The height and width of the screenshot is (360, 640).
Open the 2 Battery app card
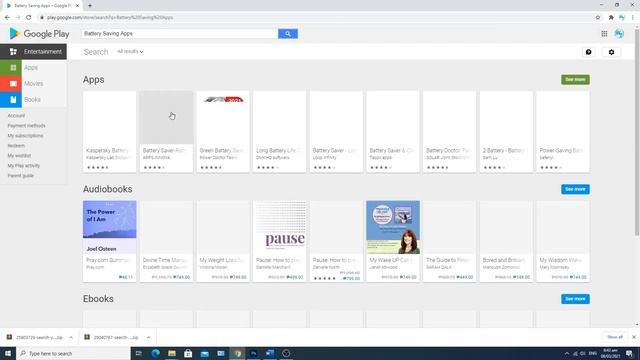pos(506,132)
